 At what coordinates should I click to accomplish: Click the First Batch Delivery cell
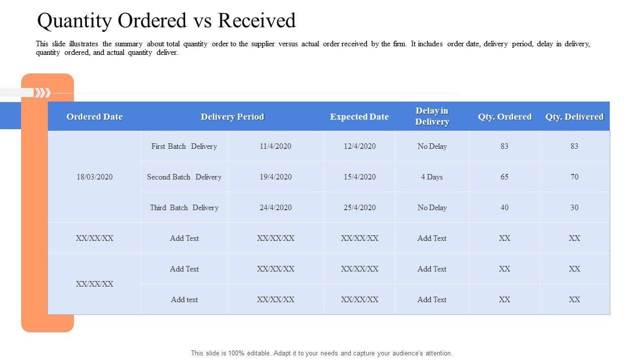click(x=184, y=146)
